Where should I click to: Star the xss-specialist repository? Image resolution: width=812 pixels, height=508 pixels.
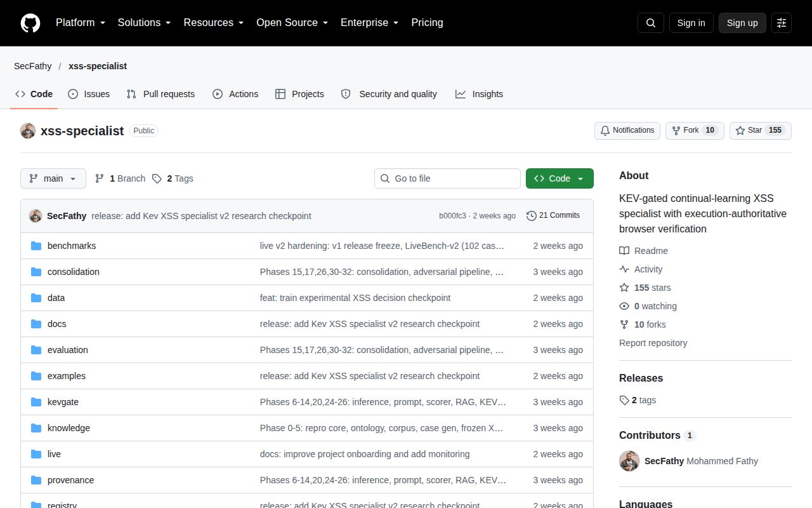(x=761, y=130)
